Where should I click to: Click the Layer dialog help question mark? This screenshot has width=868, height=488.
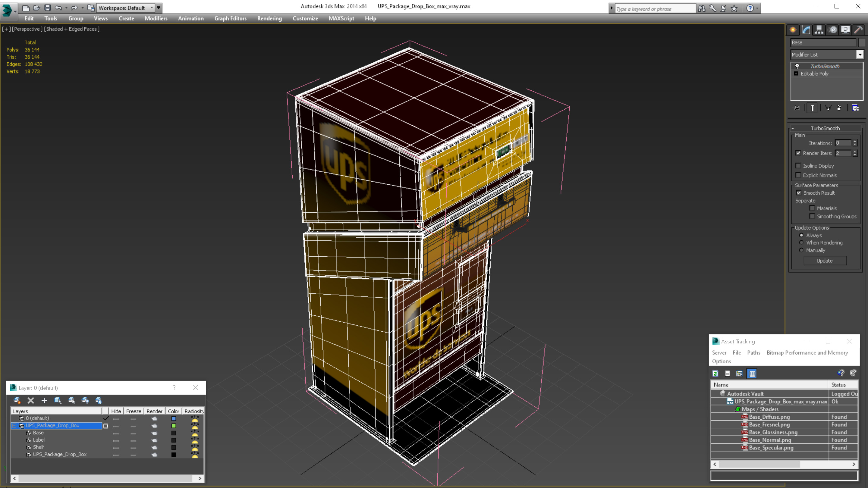pos(174,388)
